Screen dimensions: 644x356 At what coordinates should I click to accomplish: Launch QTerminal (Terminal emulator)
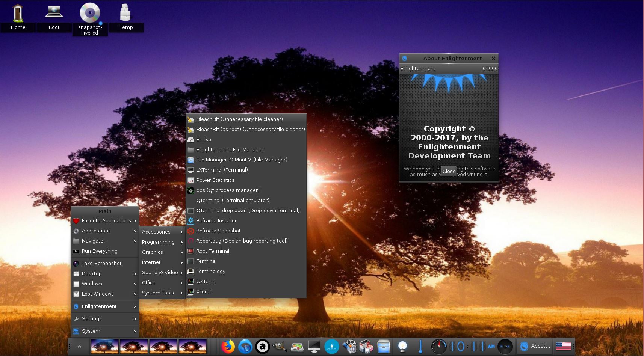[246, 200]
